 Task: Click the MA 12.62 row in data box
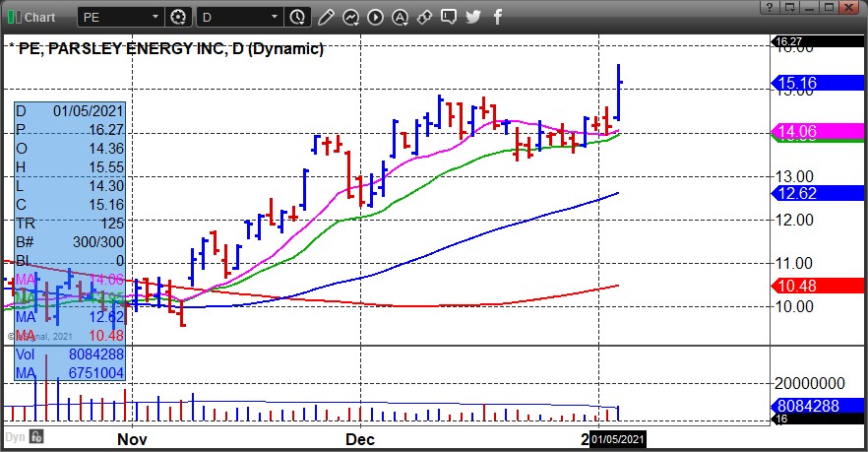[70, 317]
